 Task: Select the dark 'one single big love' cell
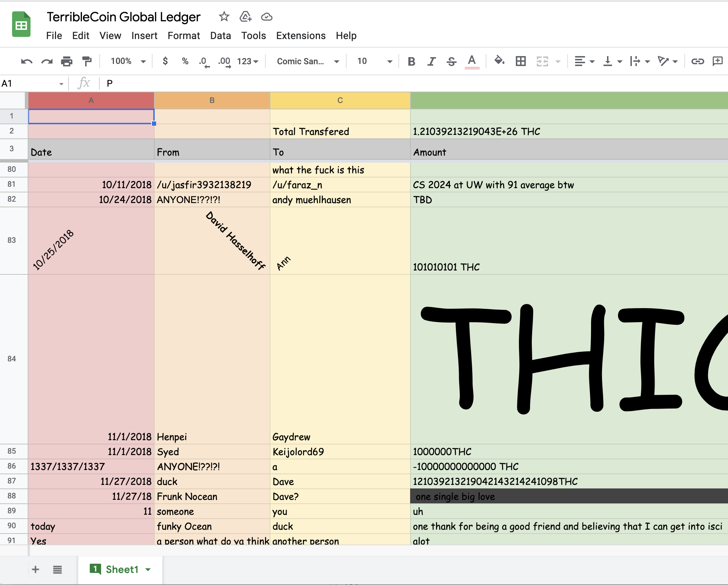(569, 496)
